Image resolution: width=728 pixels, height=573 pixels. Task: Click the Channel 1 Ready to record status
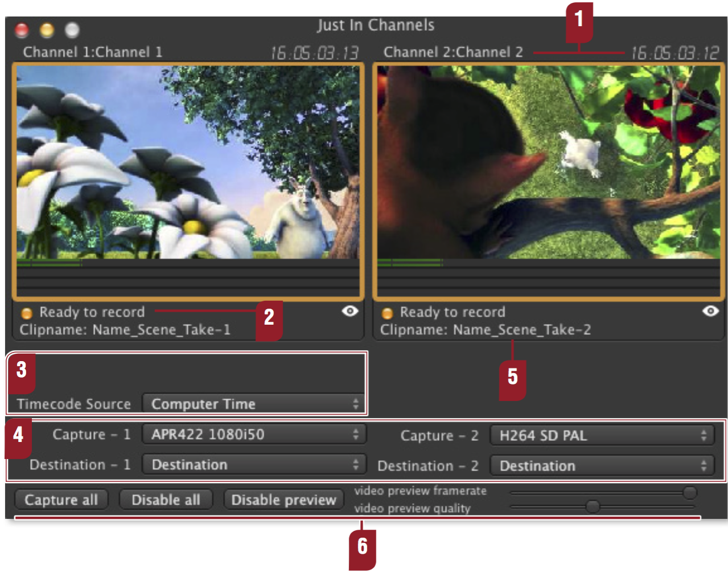point(92,312)
